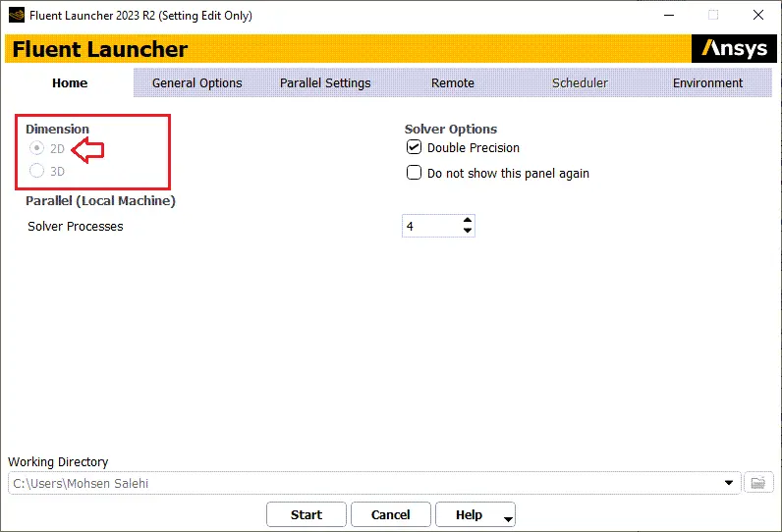Click the Start button
This screenshot has width=782, height=532.
pyautogui.click(x=307, y=514)
